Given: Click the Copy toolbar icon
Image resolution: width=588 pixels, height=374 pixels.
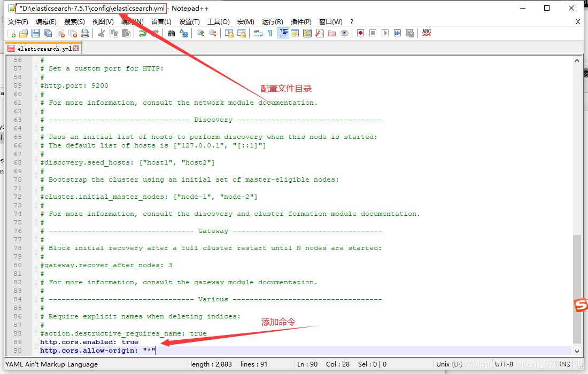Looking at the screenshot, I should (114, 33).
